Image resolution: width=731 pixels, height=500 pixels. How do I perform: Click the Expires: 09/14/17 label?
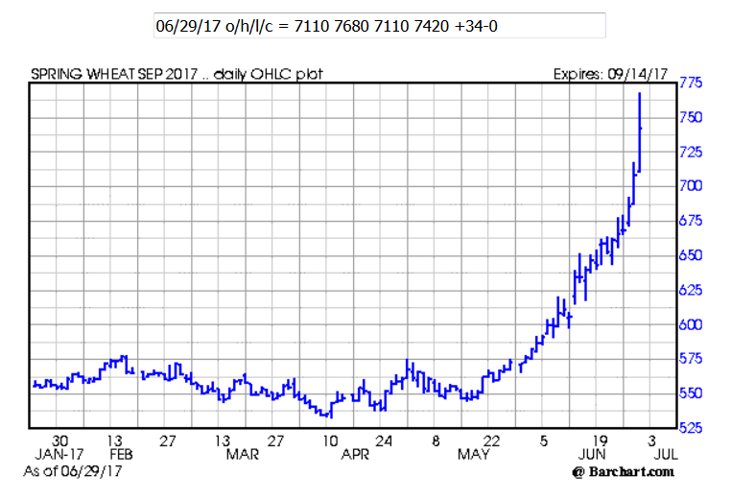pos(614,74)
